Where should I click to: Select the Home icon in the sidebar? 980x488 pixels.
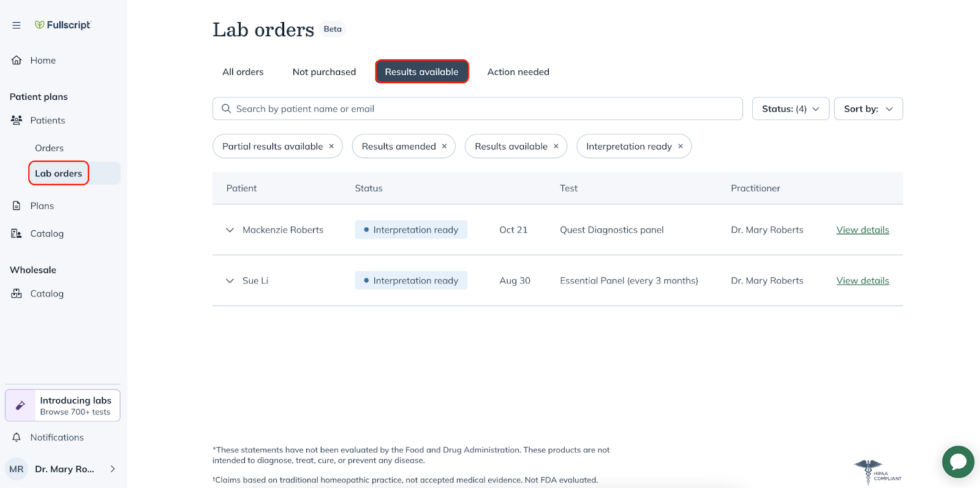pyautogui.click(x=17, y=60)
